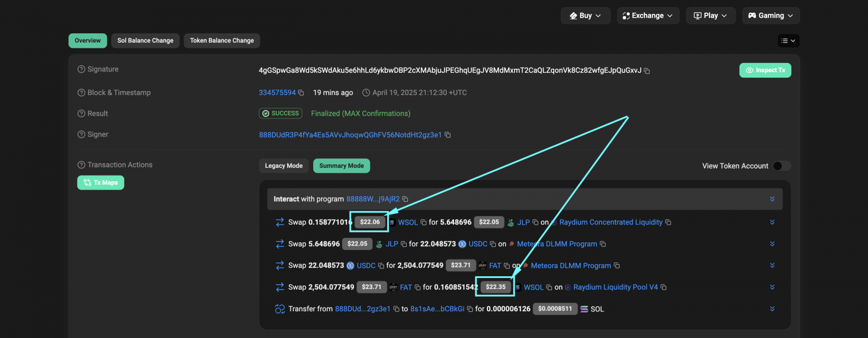This screenshot has width=868, height=338.
Task: Click the Transaction Actions help icon
Action: 81,165
